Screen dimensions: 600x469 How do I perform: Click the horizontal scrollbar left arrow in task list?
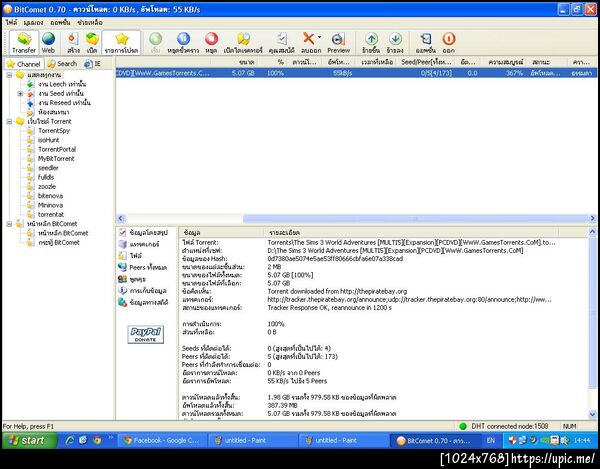[x=121, y=218]
